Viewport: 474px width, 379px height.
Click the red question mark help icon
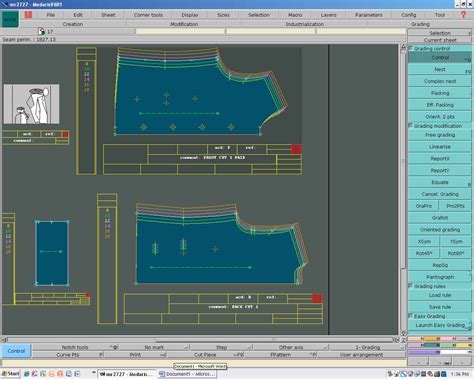click(x=463, y=15)
